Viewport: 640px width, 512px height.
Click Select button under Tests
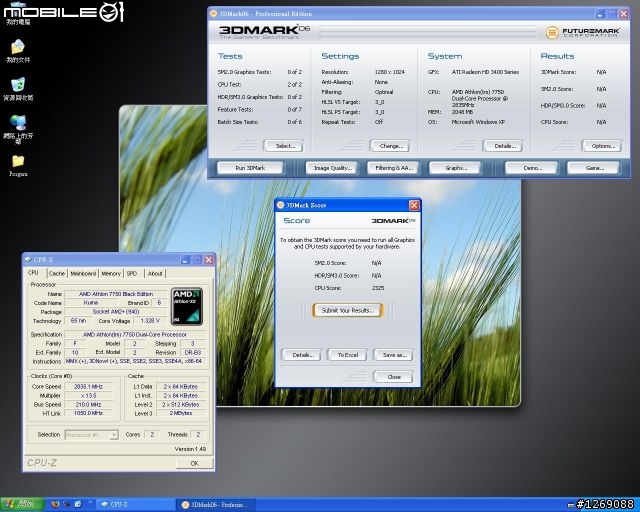(x=284, y=146)
